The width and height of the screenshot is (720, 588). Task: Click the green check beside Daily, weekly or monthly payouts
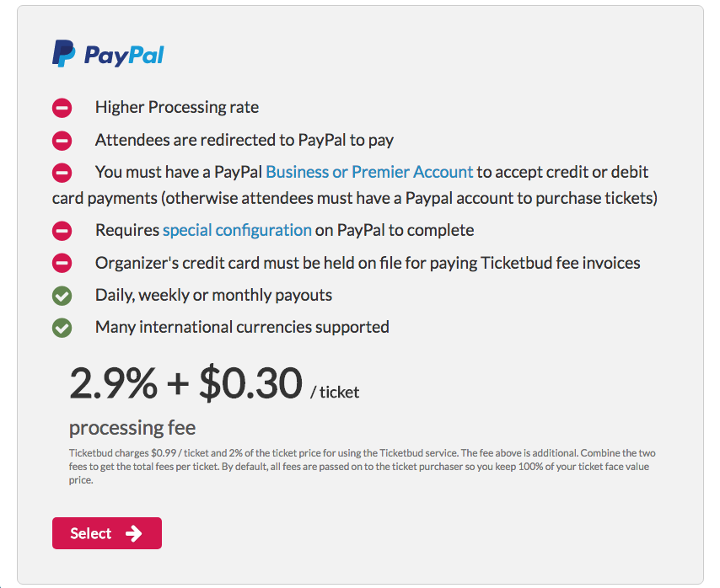[x=62, y=296]
